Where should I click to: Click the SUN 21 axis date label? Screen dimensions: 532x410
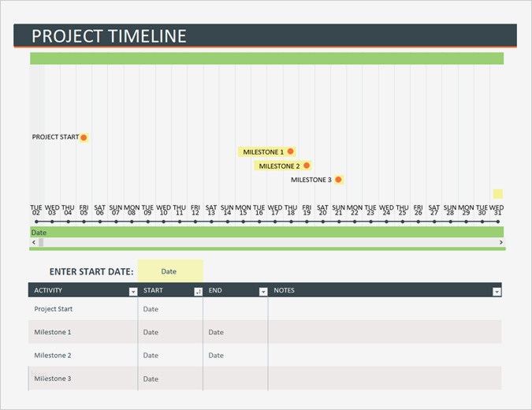click(339, 210)
